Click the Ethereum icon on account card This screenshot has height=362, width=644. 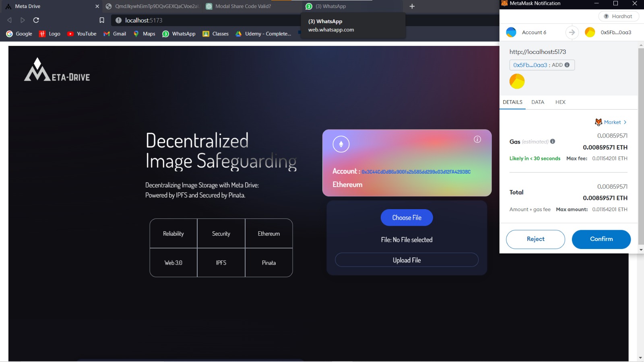pyautogui.click(x=341, y=144)
